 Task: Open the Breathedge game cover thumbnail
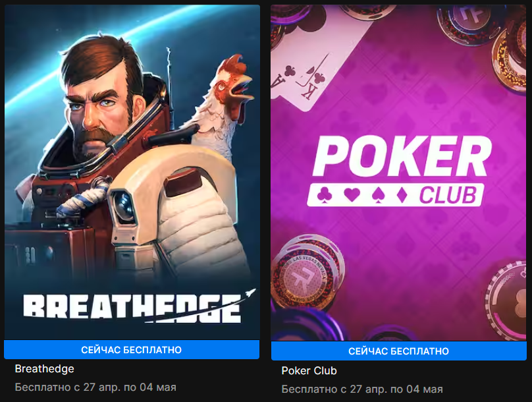point(132,172)
